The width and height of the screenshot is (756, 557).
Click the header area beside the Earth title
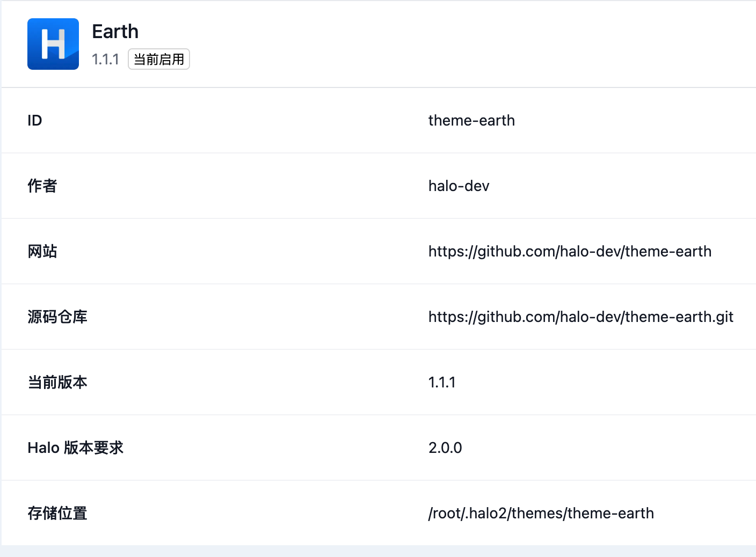376,43
